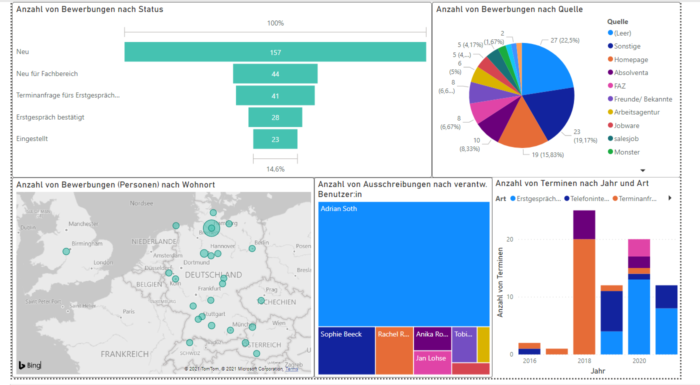Select salesjob in the Quelle legend
700x385 pixels.
click(x=623, y=138)
